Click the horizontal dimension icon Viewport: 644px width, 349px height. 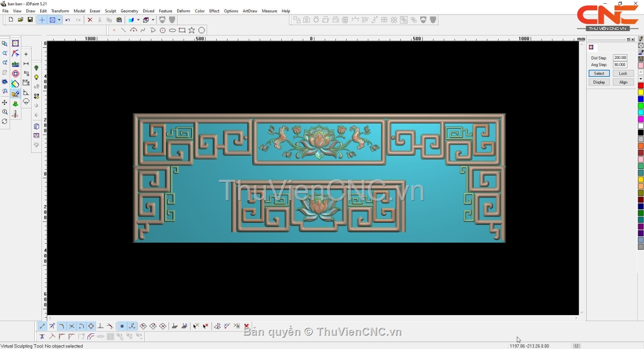(26, 64)
